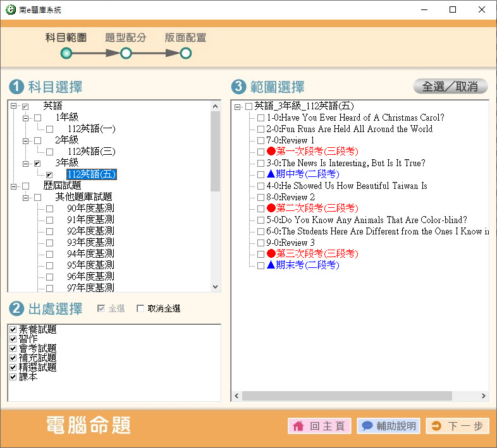
Task: Click red circle icon beside 第三次段考
Action: 271,254
